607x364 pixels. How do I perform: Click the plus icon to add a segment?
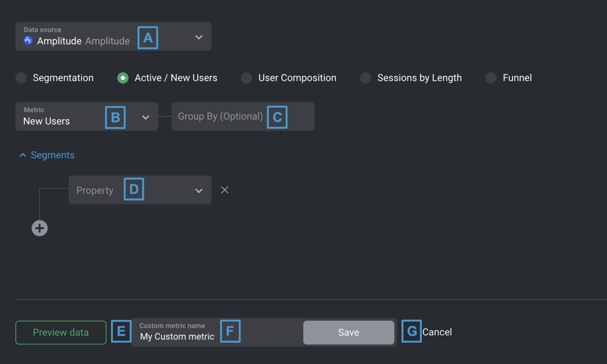pyautogui.click(x=39, y=228)
